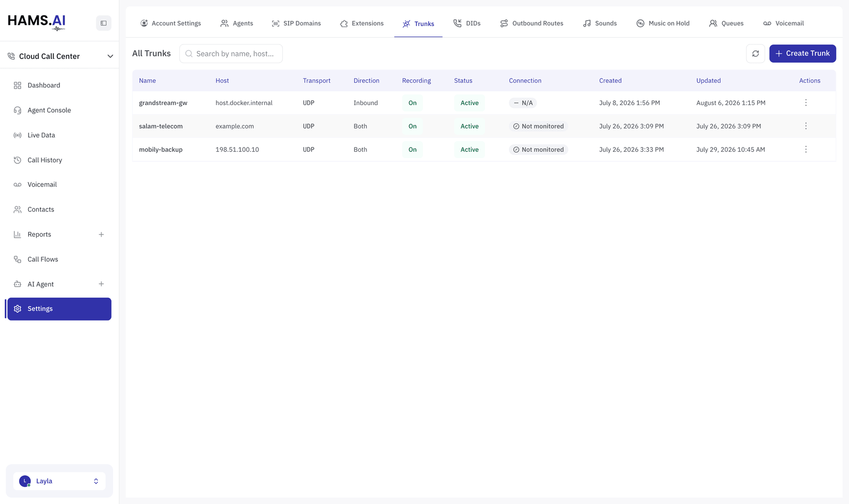This screenshot has width=849, height=504.
Task: Click the Sounds music note icon
Action: coord(587,23)
